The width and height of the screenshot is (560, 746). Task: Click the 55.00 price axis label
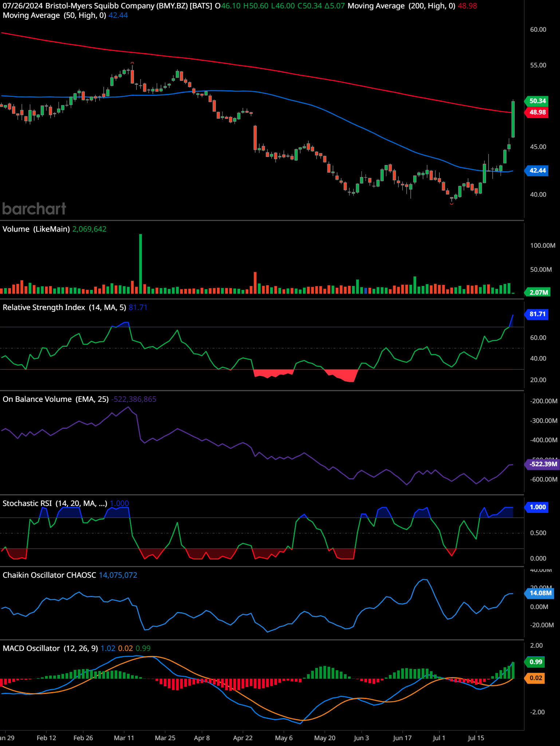[538, 65]
